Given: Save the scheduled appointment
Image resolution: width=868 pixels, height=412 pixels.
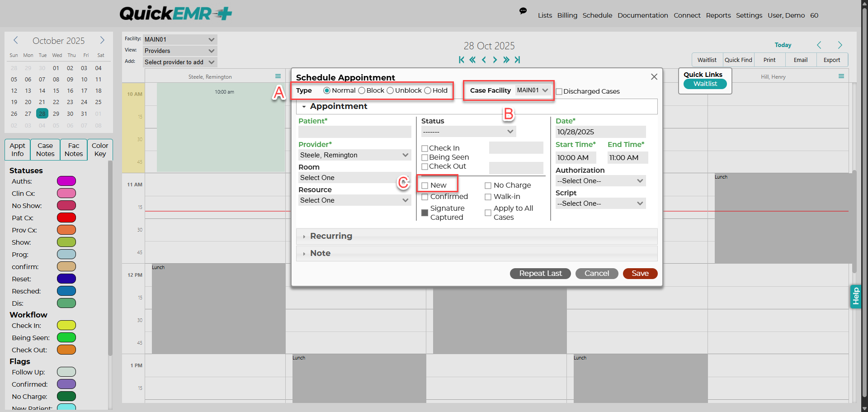Looking at the screenshot, I should point(640,274).
